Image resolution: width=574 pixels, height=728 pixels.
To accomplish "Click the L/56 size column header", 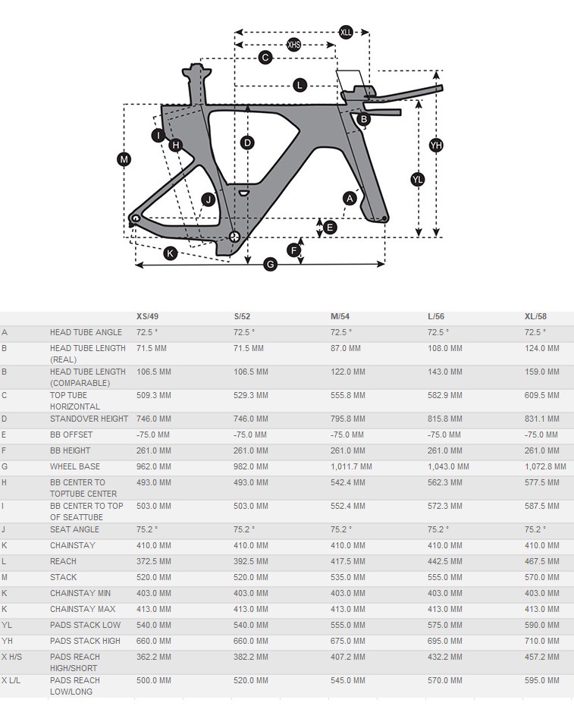I will pyautogui.click(x=436, y=317).
